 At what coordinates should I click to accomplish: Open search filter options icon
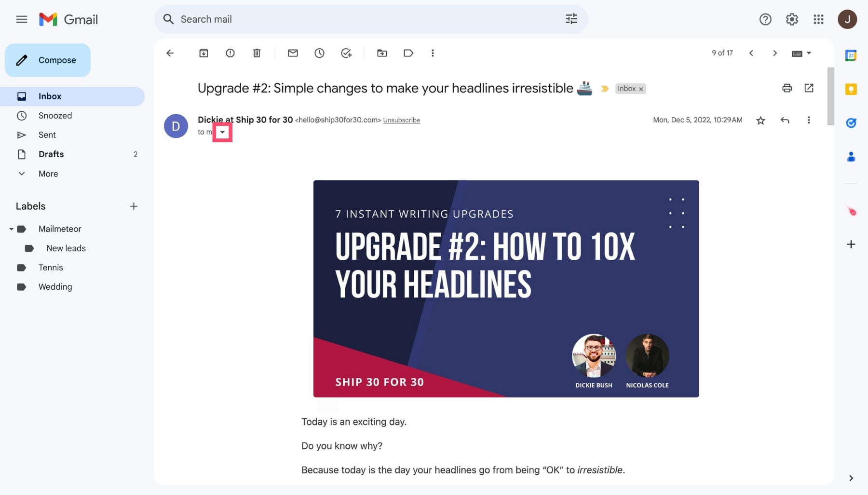click(x=571, y=19)
